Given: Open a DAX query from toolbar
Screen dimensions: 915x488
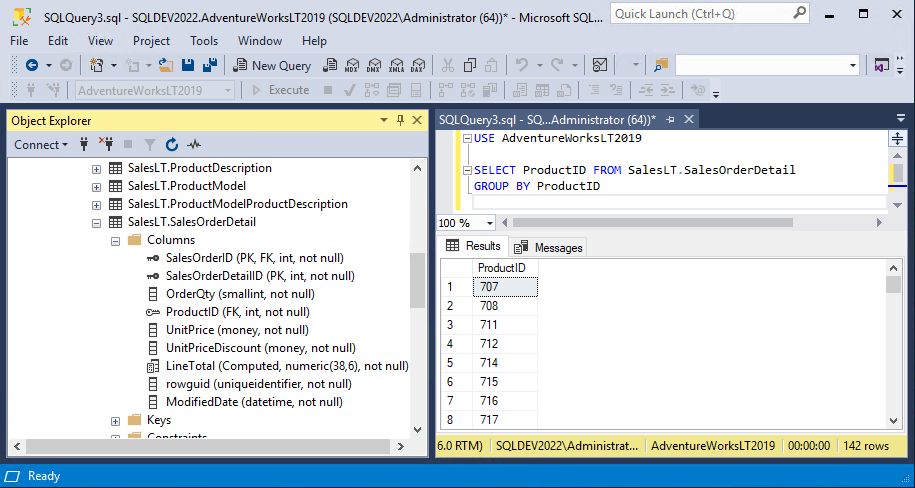Looking at the screenshot, I should click(418, 65).
